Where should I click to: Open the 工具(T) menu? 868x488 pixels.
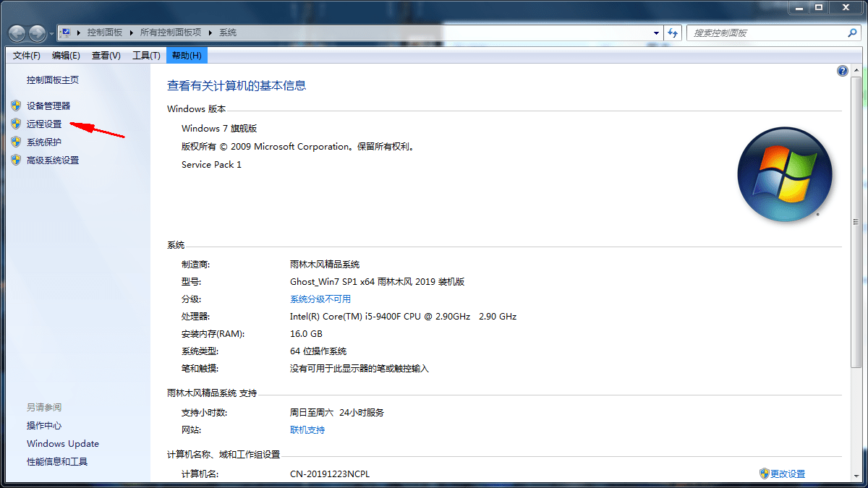146,56
